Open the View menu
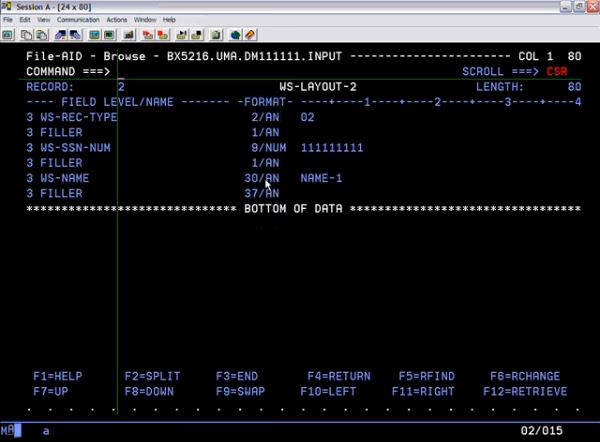600x442 pixels. (44, 20)
